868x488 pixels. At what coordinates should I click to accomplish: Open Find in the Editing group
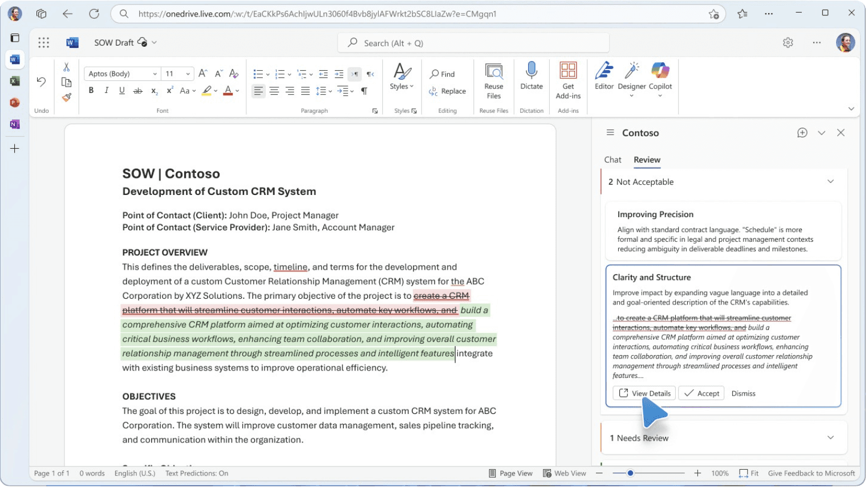click(x=443, y=74)
